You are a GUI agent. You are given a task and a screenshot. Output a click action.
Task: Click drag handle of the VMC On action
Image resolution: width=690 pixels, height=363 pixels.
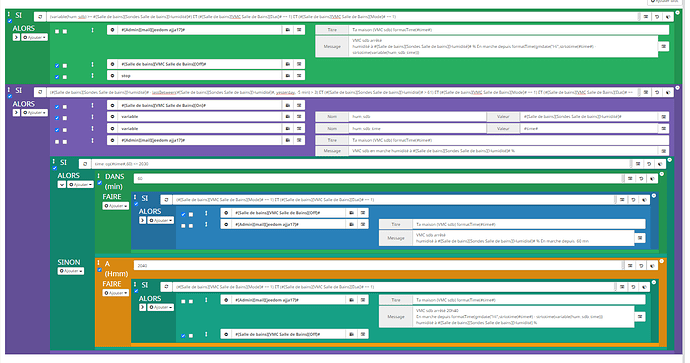[92, 106]
